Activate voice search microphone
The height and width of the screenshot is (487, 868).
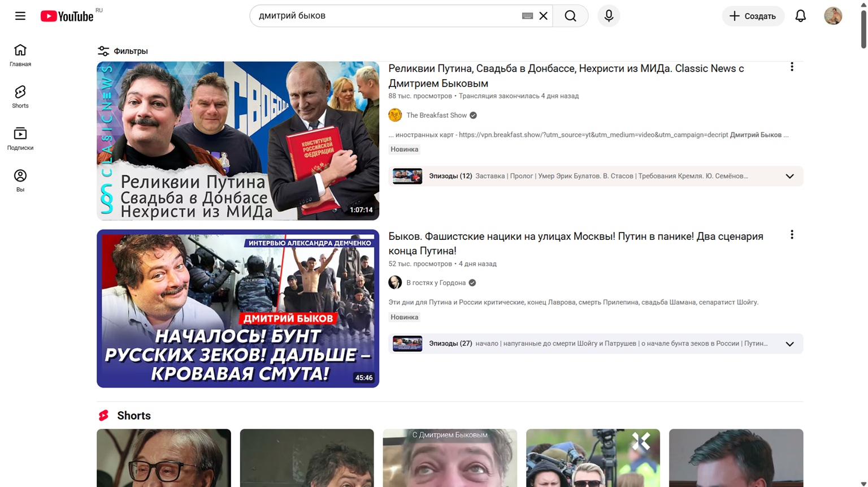(x=609, y=16)
